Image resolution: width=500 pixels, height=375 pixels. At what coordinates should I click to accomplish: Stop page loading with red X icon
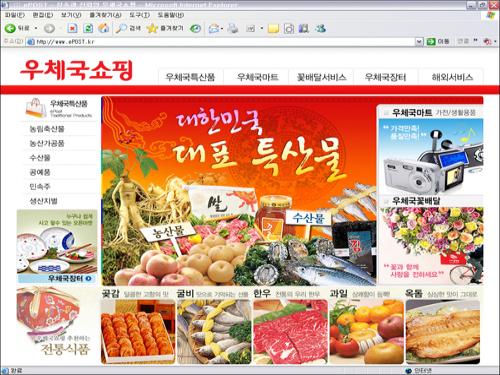pos(72,28)
